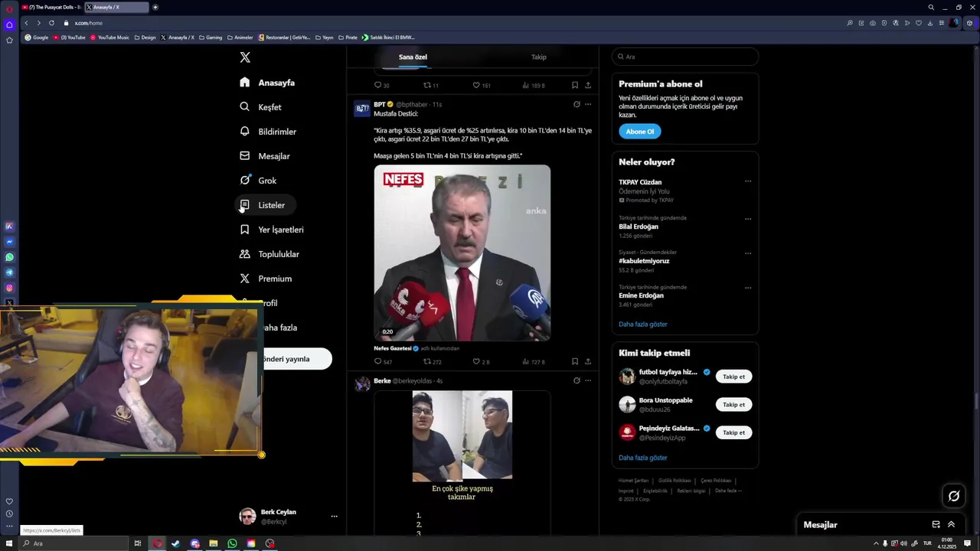980x551 pixels.
Task: Open Topluluklar communities
Action: 269,254
